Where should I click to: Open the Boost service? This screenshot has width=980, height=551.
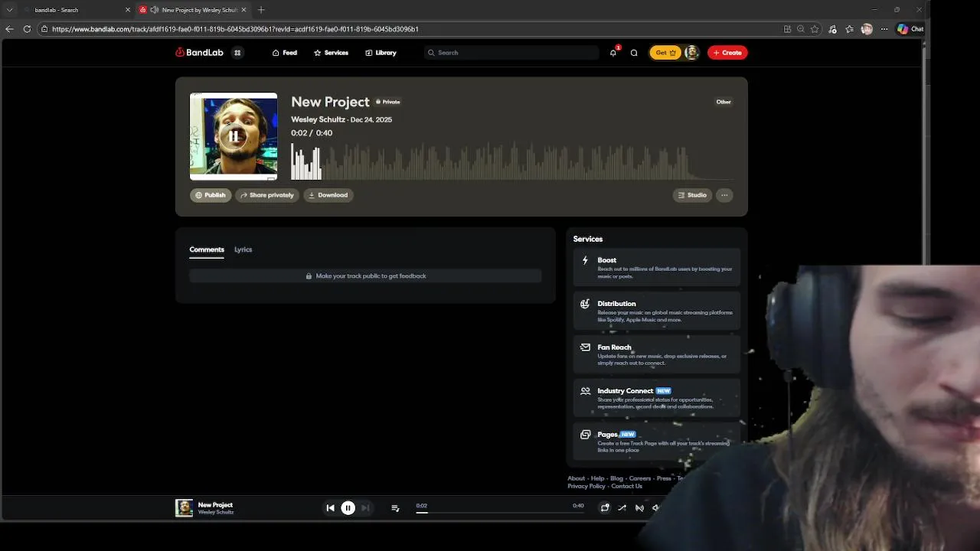point(657,267)
